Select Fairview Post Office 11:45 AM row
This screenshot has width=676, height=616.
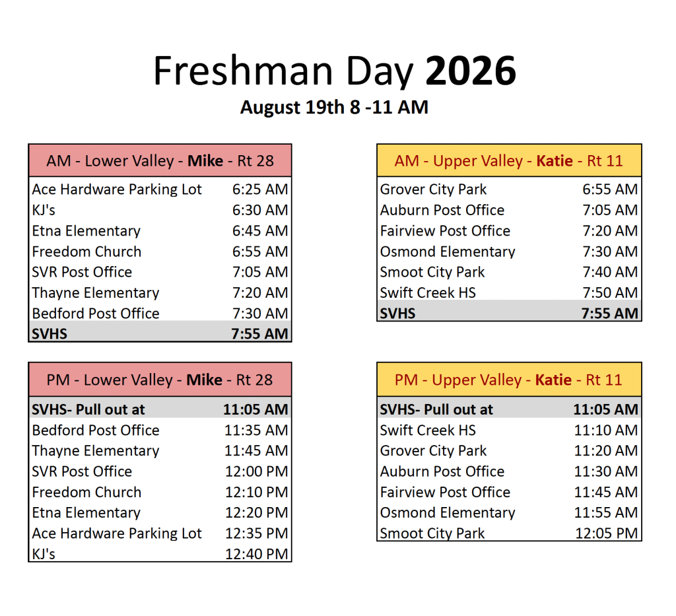pos(509,492)
